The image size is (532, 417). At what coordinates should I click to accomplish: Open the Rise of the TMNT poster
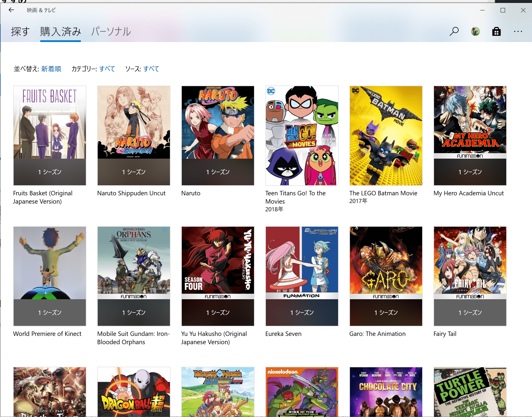click(302, 392)
